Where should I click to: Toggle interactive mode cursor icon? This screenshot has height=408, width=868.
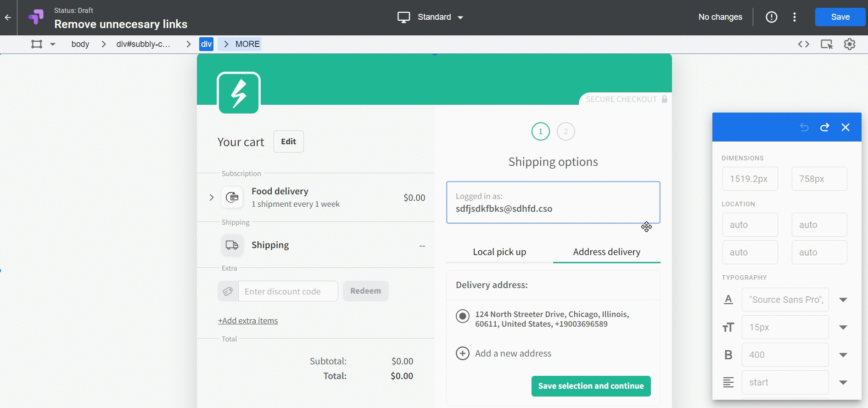click(x=827, y=44)
